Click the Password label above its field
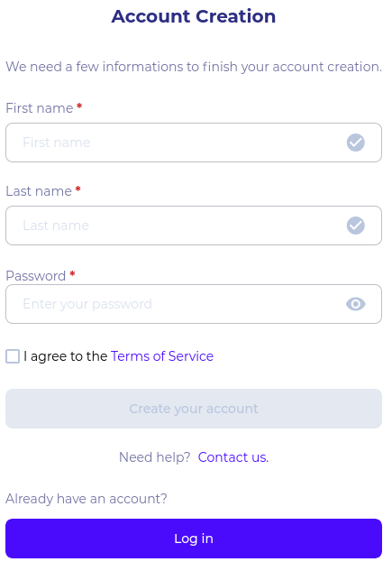Screen dimensions: 392x571 pyautogui.click(x=36, y=276)
